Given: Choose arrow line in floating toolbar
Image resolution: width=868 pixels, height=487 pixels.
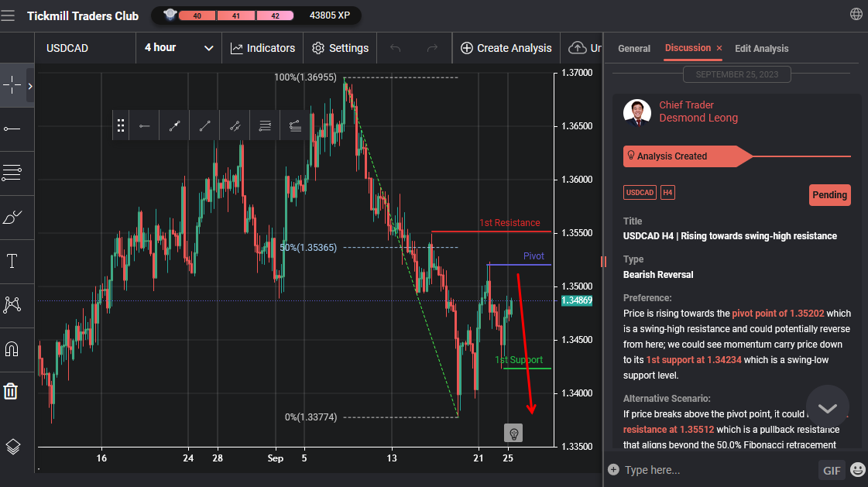Looking at the screenshot, I should pyautogui.click(x=174, y=125).
